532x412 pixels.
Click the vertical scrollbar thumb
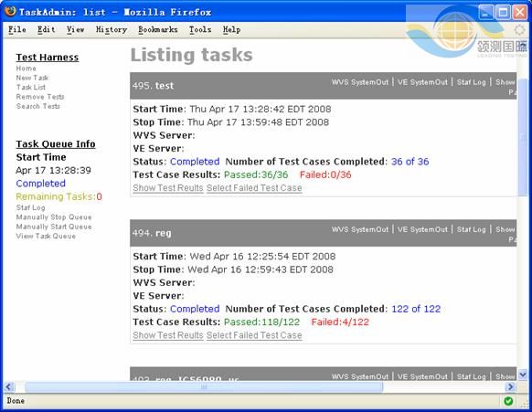[x=523, y=137]
